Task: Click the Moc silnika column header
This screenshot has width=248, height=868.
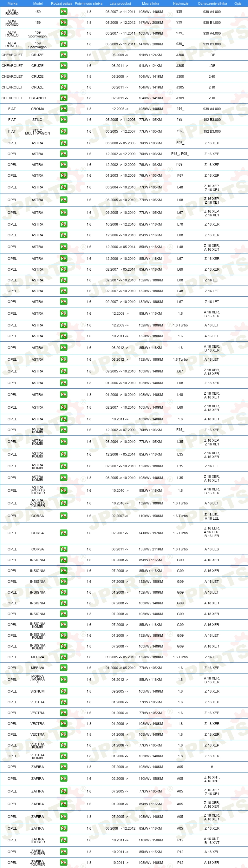Action: pyautogui.click(x=150, y=3)
